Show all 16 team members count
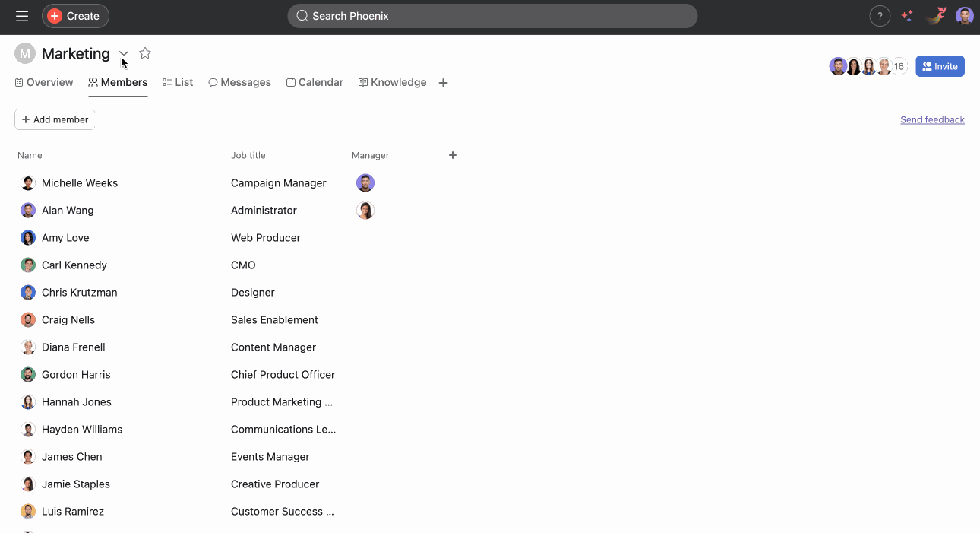Viewport: 980px width, 533px height. pos(899,67)
